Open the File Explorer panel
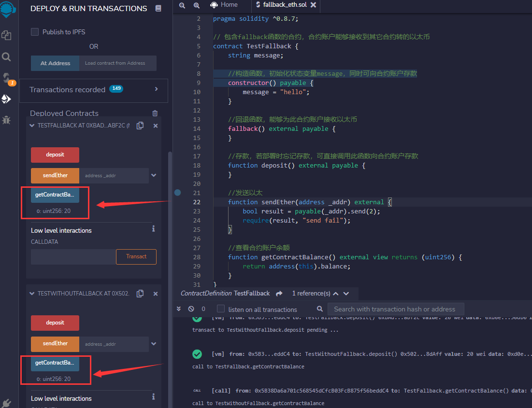This screenshot has width=532, height=408. point(7,35)
